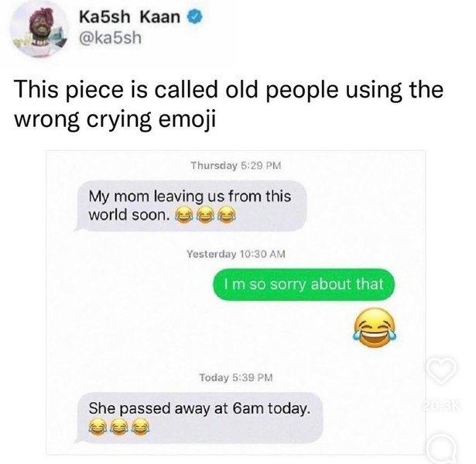Select the 'She passed away at 6am' bubble
Image resolution: width=476 pixels, height=464 pixels.
tap(199, 418)
